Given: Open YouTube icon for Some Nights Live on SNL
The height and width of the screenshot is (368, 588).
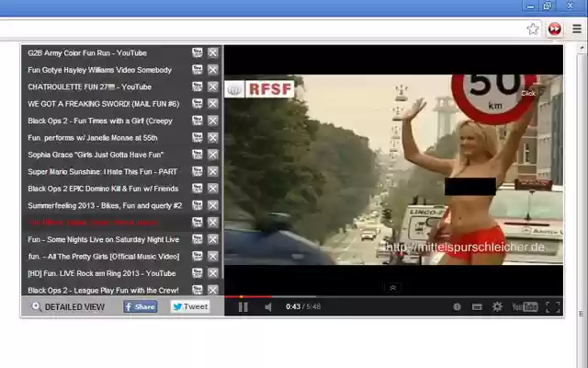Looking at the screenshot, I should [x=198, y=239].
